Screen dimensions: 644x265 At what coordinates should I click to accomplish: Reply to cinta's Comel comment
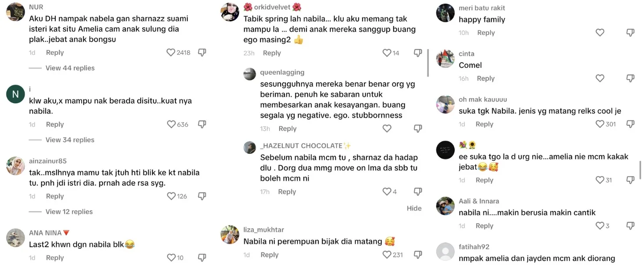(486, 78)
